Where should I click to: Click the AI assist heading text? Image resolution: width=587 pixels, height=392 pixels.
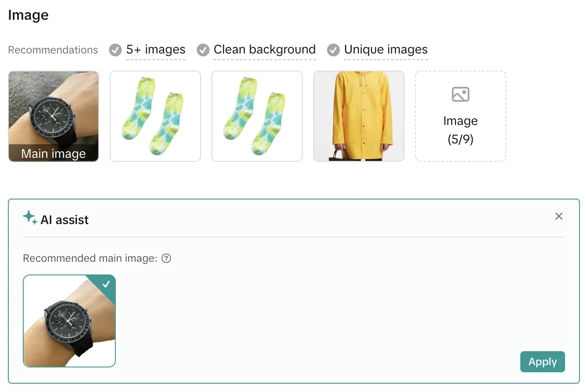(64, 220)
